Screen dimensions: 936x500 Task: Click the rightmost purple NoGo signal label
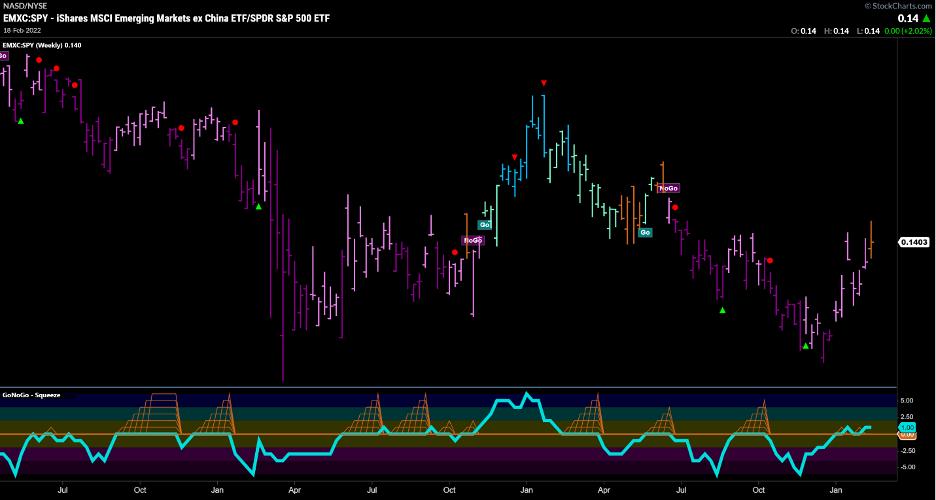click(669, 188)
